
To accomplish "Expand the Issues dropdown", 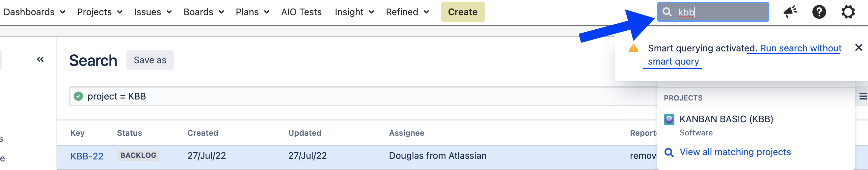I will (x=153, y=12).
